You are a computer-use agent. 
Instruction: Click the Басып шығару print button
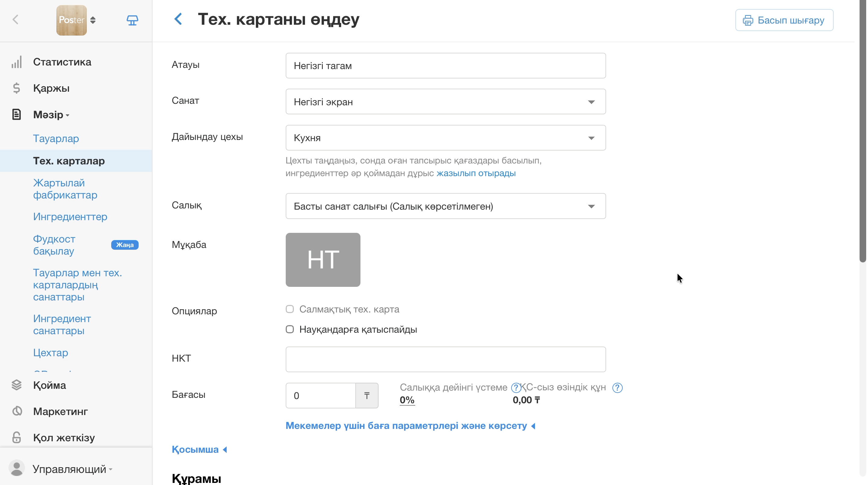(x=784, y=20)
